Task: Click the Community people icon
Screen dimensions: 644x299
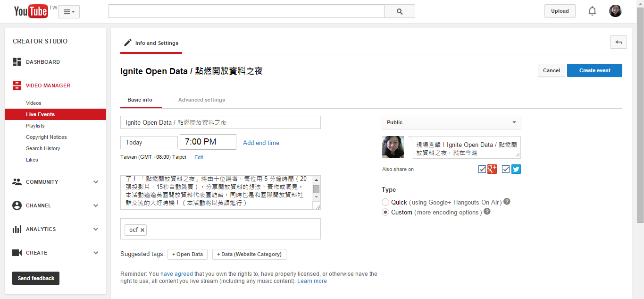Action: 17,182
